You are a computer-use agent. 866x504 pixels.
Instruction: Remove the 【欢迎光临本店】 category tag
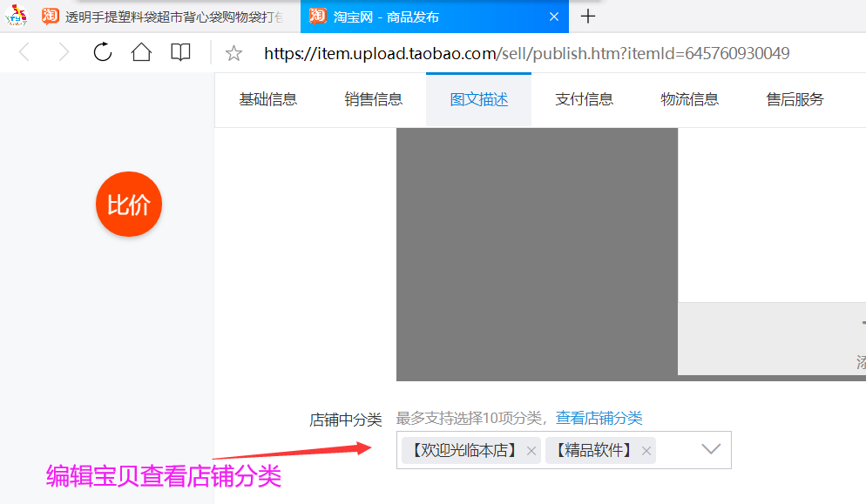[531, 451]
